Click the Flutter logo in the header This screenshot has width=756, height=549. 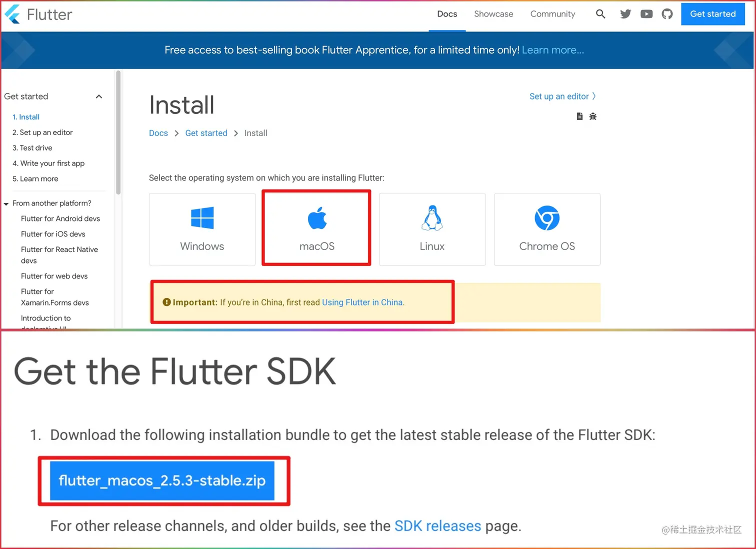(38, 14)
